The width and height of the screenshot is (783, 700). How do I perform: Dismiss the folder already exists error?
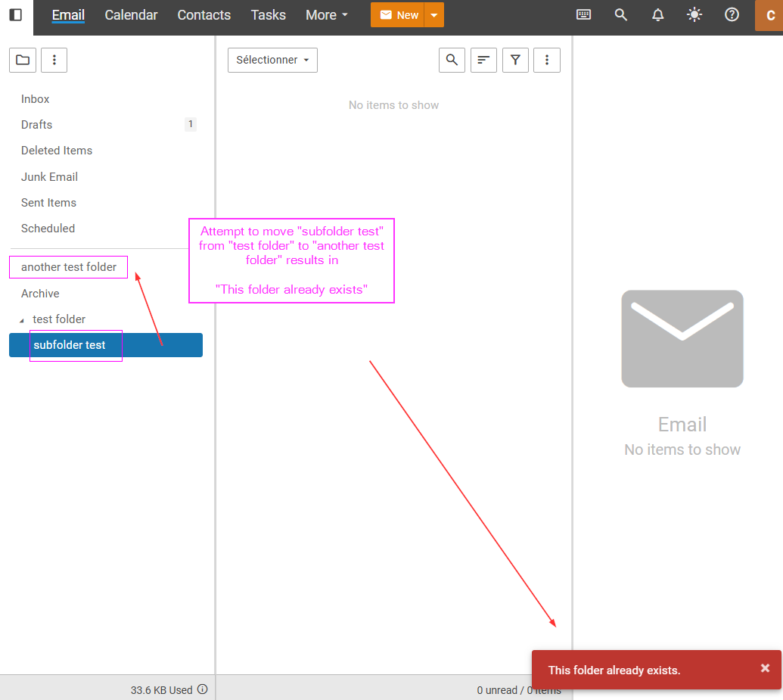click(765, 668)
